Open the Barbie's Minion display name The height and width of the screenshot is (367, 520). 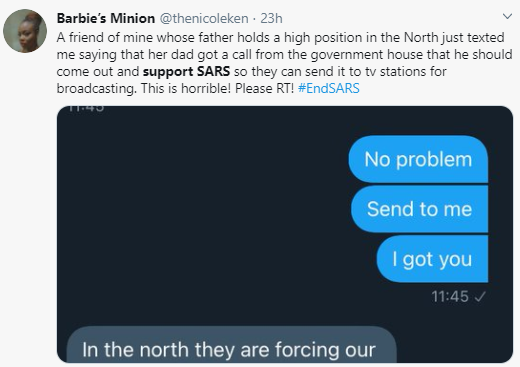(x=106, y=18)
